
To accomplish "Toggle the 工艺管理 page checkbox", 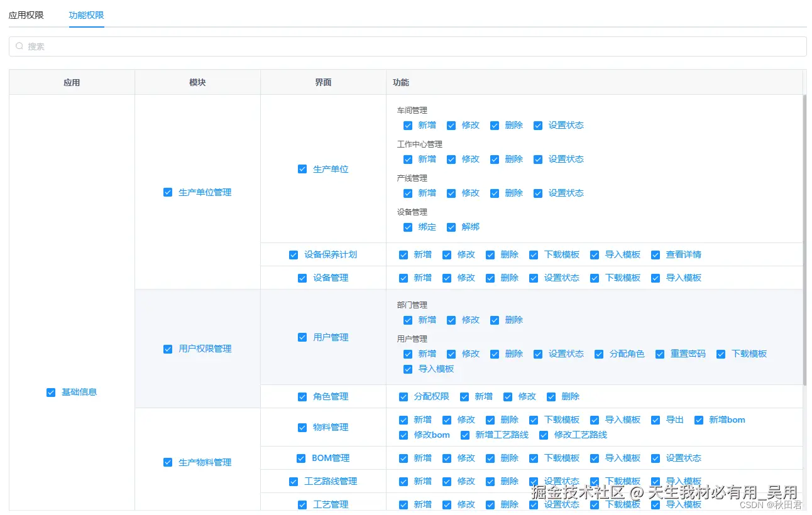I will pyautogui.click(x=302, y=505).
